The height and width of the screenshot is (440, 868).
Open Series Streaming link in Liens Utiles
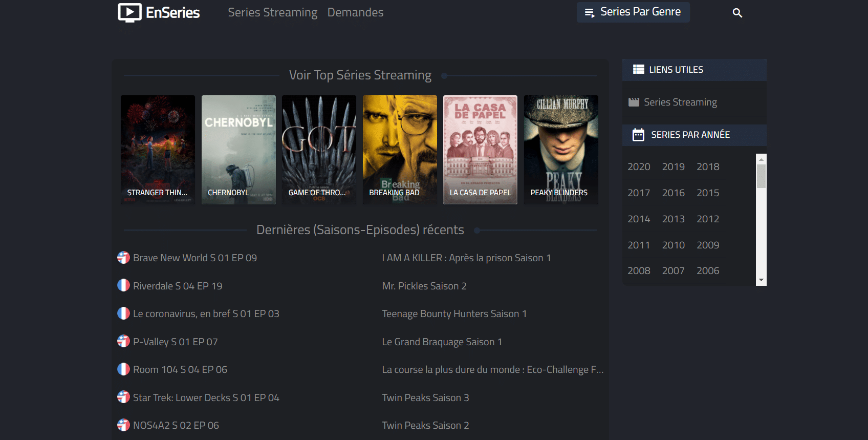[680, 102]
